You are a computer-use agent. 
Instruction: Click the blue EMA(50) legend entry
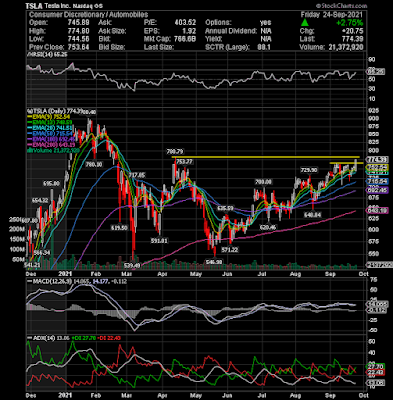[x=49, y=133]
